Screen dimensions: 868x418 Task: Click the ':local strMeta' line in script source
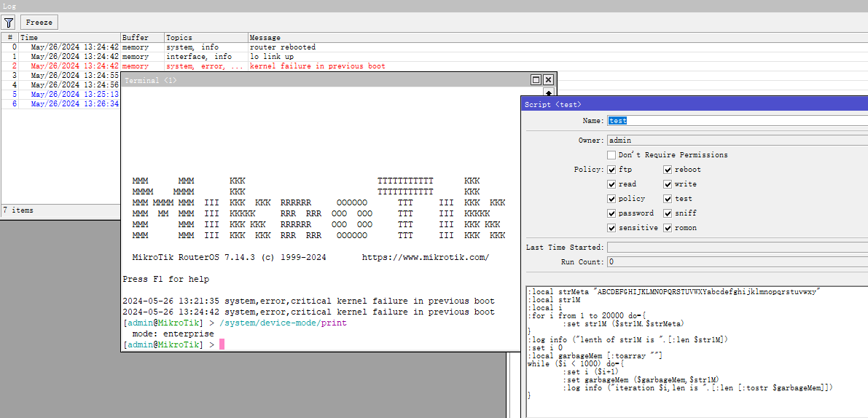(673, 291)
